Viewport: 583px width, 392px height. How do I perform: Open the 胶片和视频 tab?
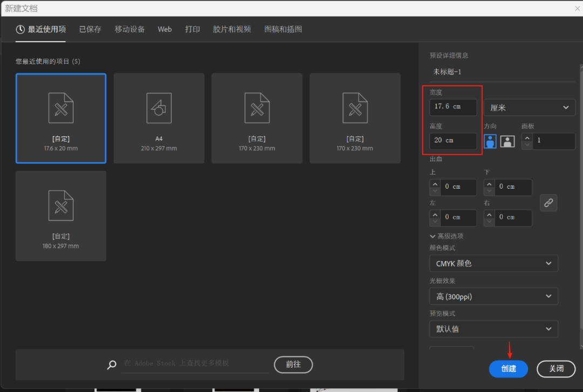[232, 29]
